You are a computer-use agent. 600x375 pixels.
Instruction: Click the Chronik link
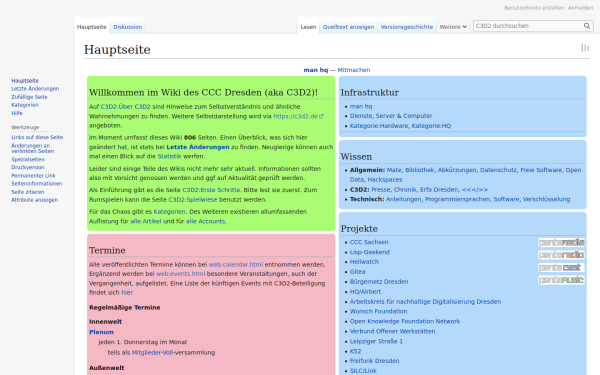405,189
